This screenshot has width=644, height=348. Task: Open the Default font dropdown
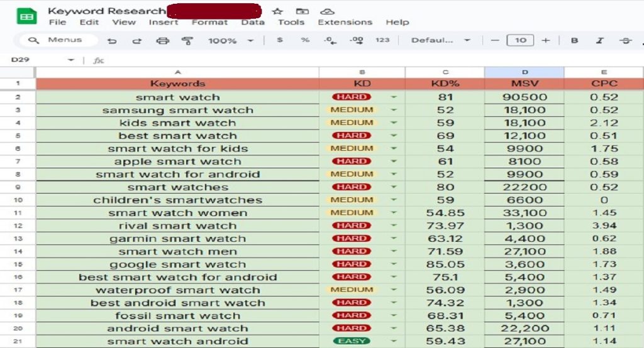tap(441, 40)
